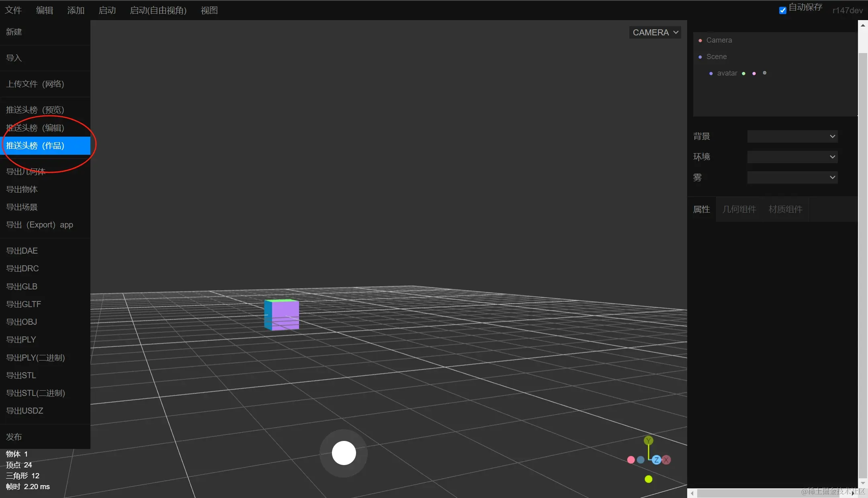Image resolution: width=868 pixels, height=498 pixels.
Task: Toggle the 自动保存 autosave checkbox
Action: 783,10
